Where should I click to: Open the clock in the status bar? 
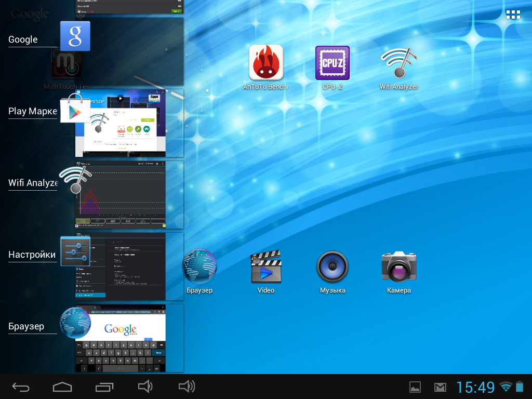point(475,387)
